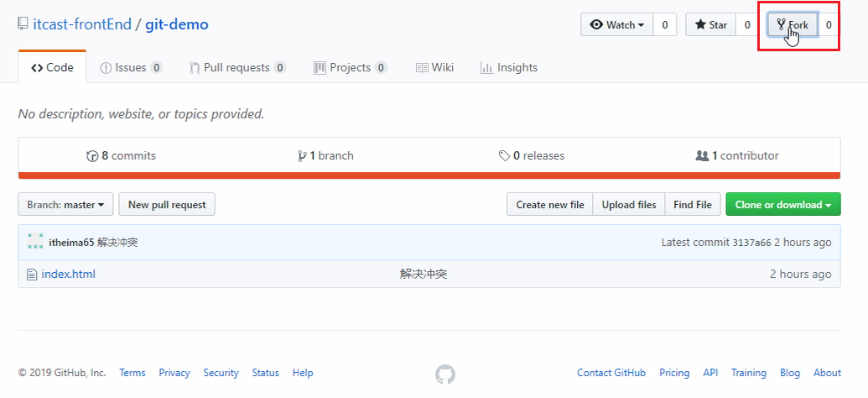Open the index.html file
This screenshot has height=398, width=868.
(68, 274)
